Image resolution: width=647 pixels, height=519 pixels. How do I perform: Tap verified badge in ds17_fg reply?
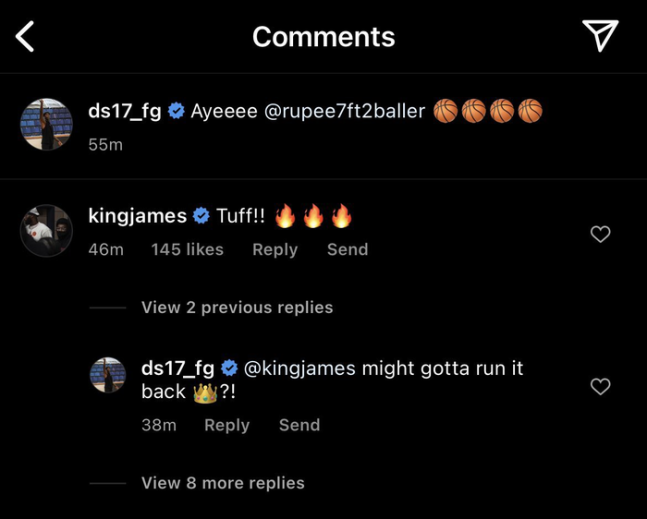(229, 368)
